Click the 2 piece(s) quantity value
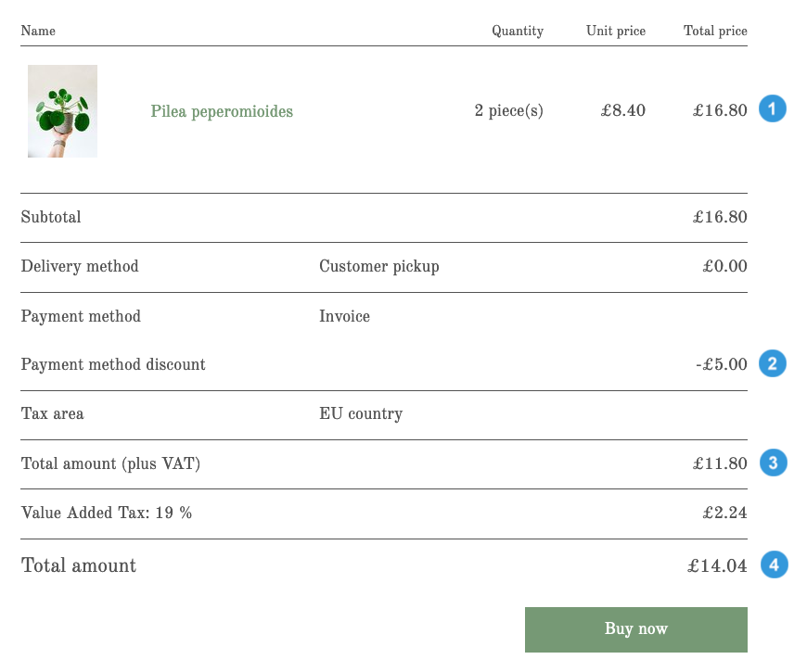The image size is (807, 672). coord(508,110)
